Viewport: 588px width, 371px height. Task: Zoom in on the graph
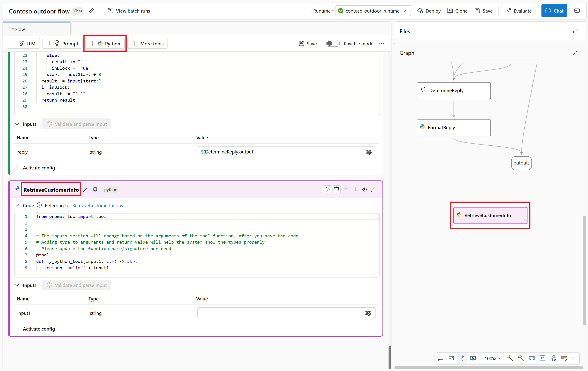(x=510, y=358)
